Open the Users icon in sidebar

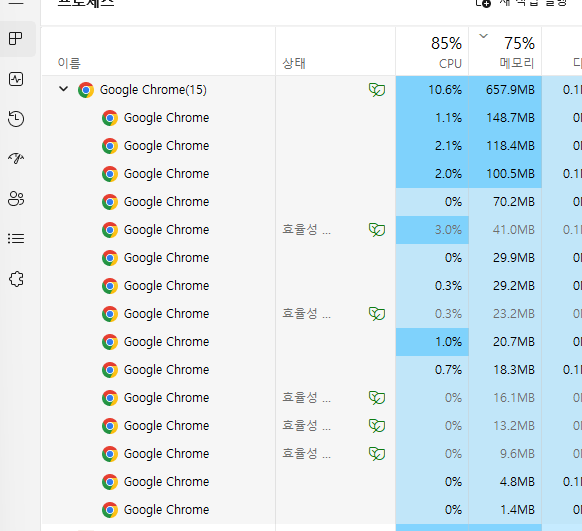coord(16,199)
